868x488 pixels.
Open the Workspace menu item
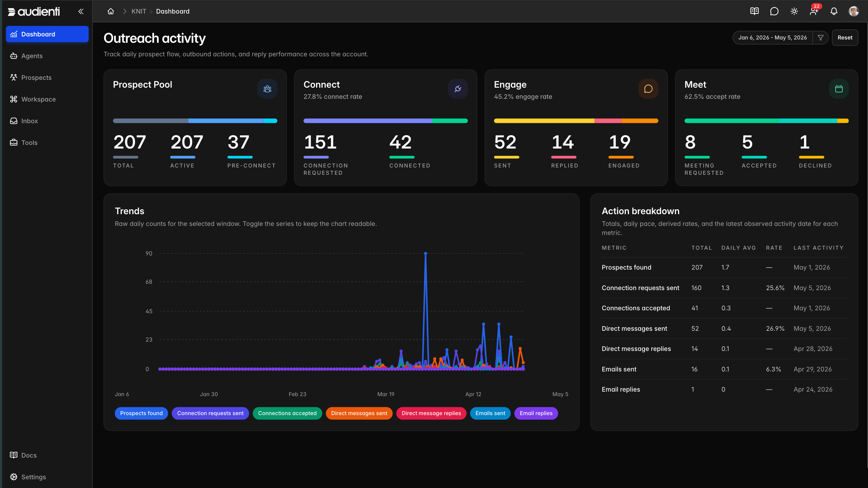(x=47, y=99)
